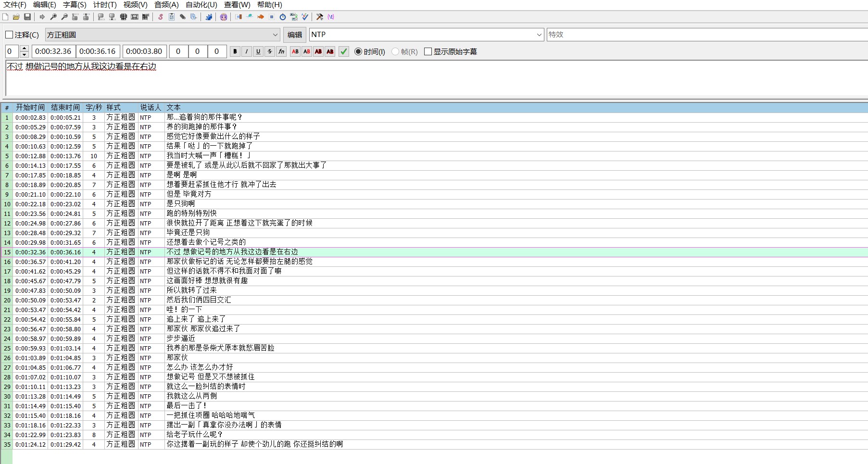Open the 自动化(U) menu
This screenshot has width=868, height=464.
(201, 5)
